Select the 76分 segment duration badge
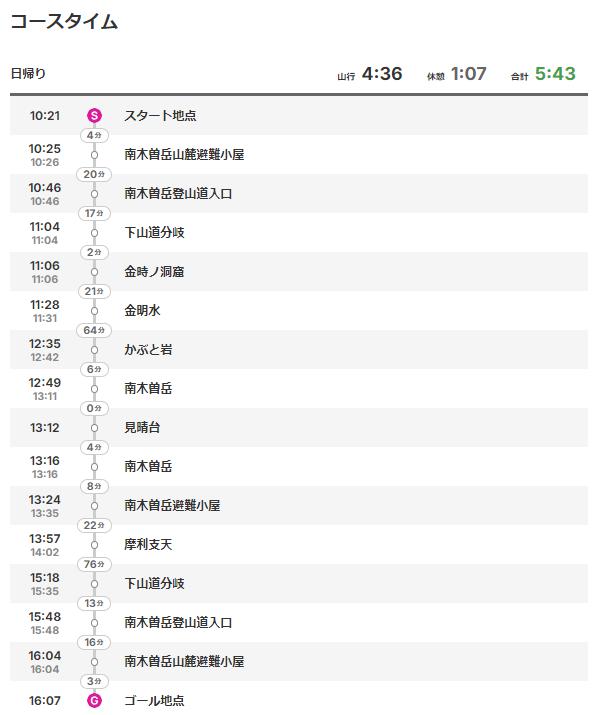593x715 pixels. (x=94, y=564)
